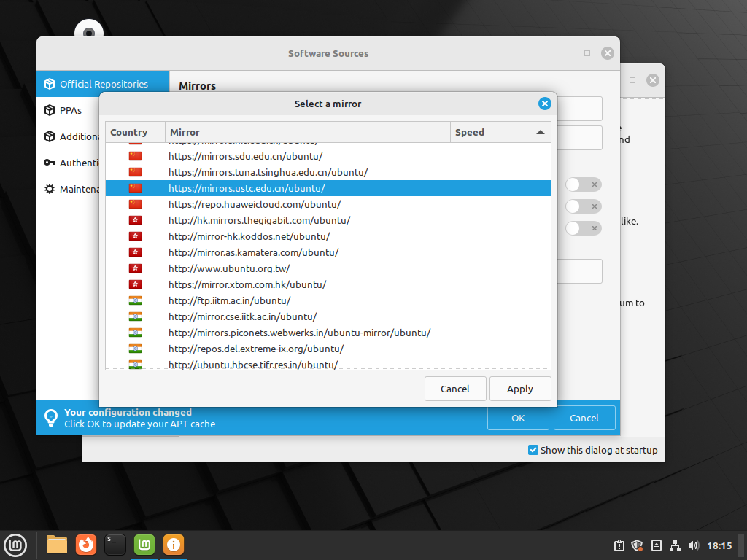Select the mirrors.tuna.tsinghua.edu.cn mirror row

(268, 172)
